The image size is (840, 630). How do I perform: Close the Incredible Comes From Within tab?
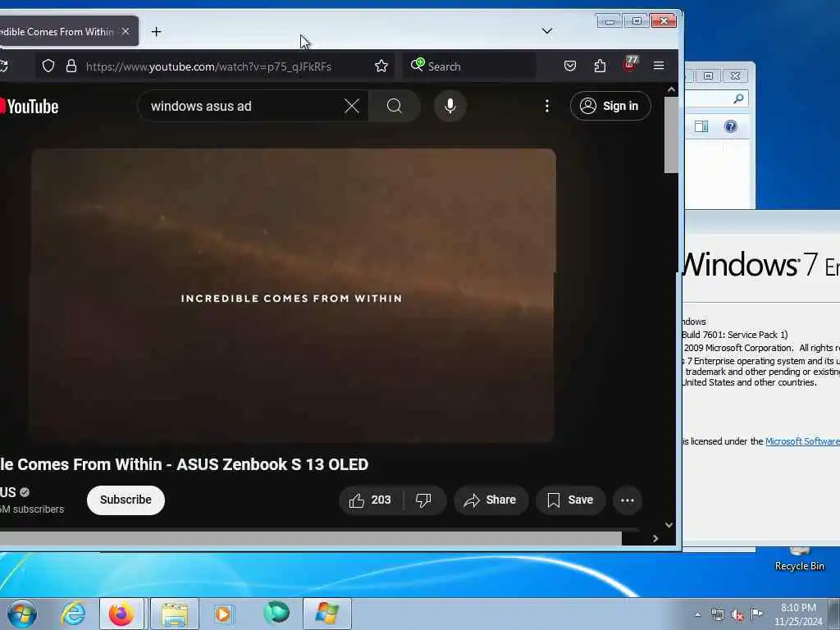126,32
